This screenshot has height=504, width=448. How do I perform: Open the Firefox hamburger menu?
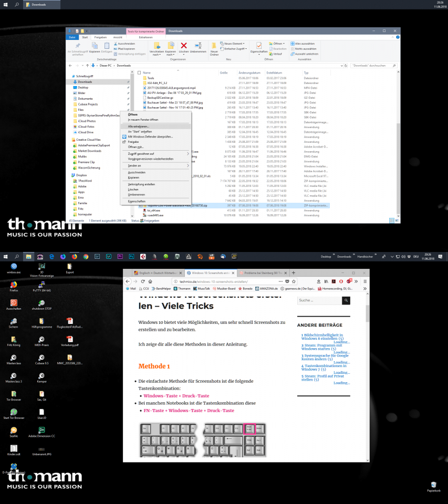coord(365,281)
